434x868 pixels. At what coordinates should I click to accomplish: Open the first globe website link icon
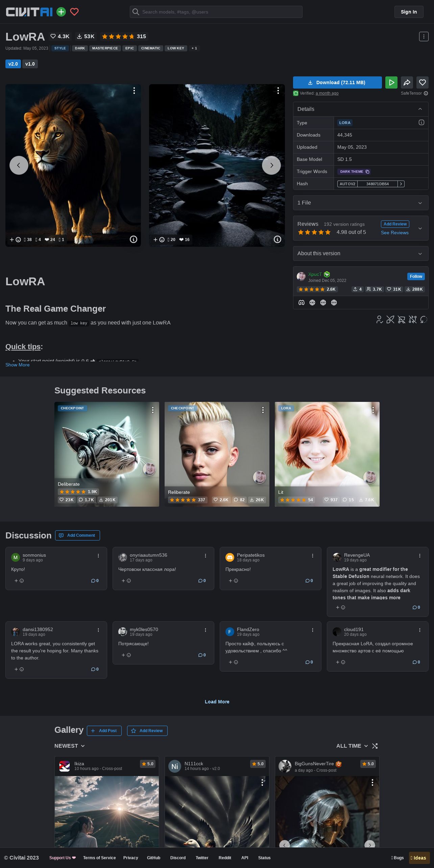pos(312,303)
